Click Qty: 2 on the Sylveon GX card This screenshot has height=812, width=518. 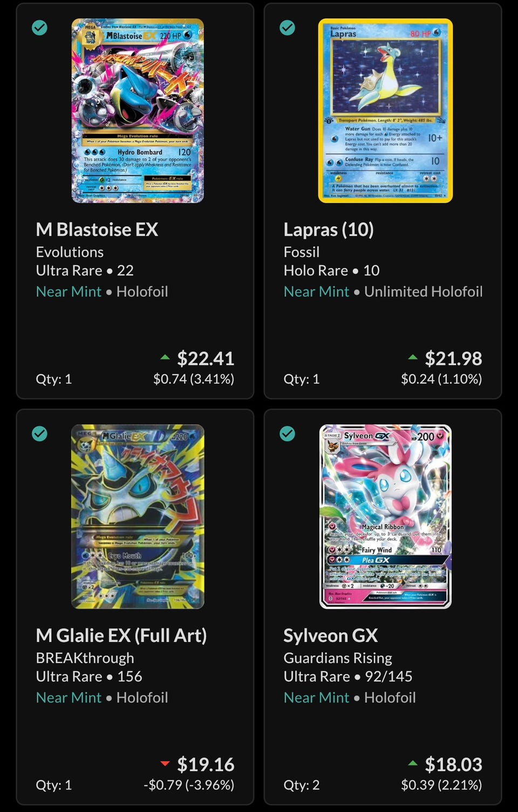[x=302, y=785]
